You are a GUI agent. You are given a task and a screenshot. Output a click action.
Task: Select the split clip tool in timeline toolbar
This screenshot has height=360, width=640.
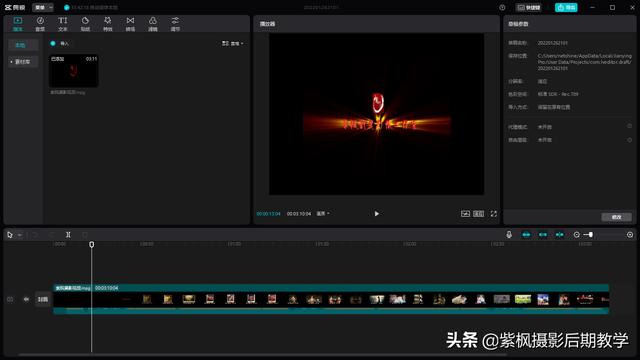pos(68,235)
